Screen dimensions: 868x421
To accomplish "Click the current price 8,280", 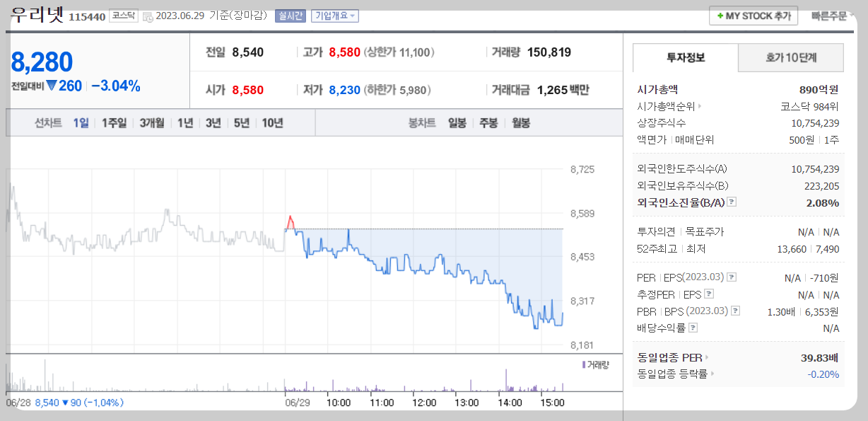I will [42, 62].
